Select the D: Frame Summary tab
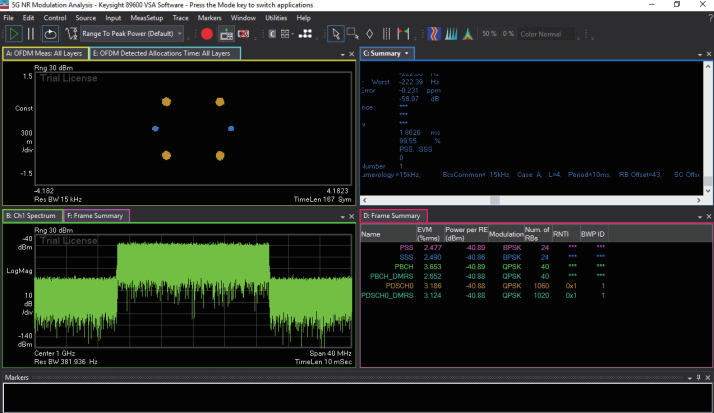The image size is (714, 413). click(x=393, y=215)
